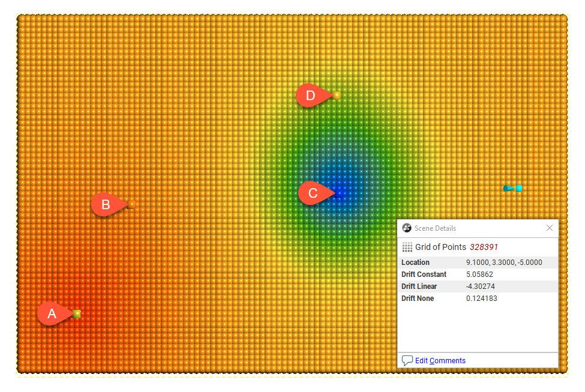
Task: Click the Drift None row label
Action: [418, 298]
